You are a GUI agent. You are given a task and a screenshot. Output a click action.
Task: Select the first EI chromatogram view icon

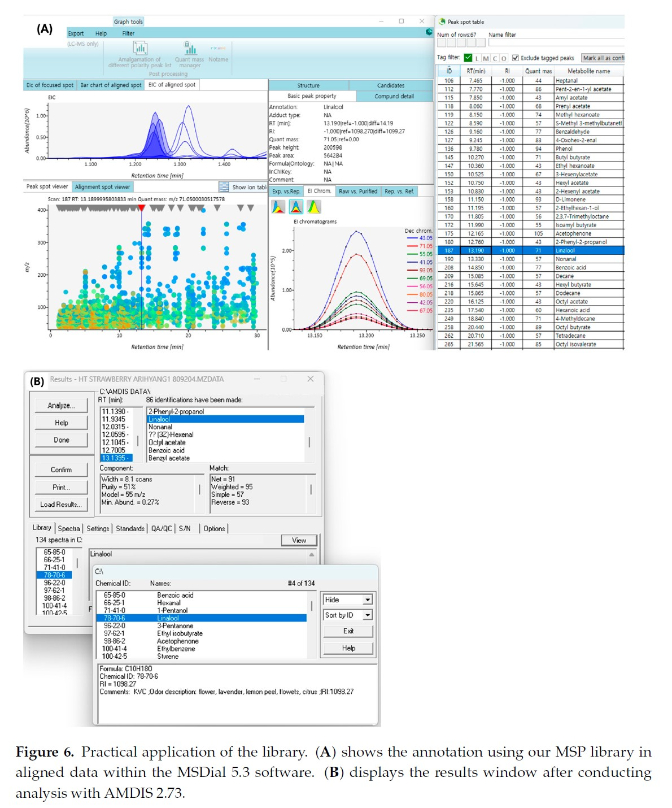(278, 207)
